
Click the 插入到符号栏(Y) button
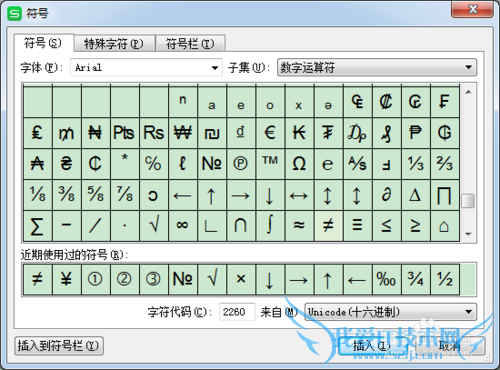click(x=59, y=346)
